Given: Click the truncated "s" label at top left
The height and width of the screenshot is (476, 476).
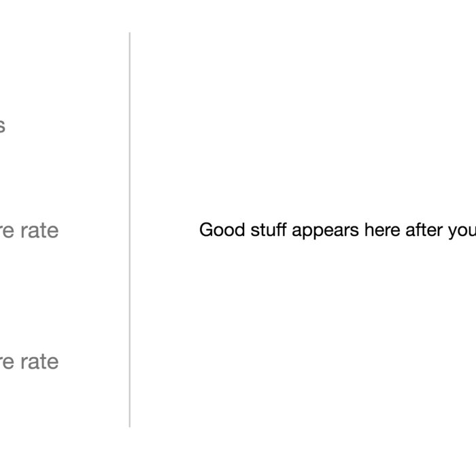Looking at the screenshot, I should [2, 126].
